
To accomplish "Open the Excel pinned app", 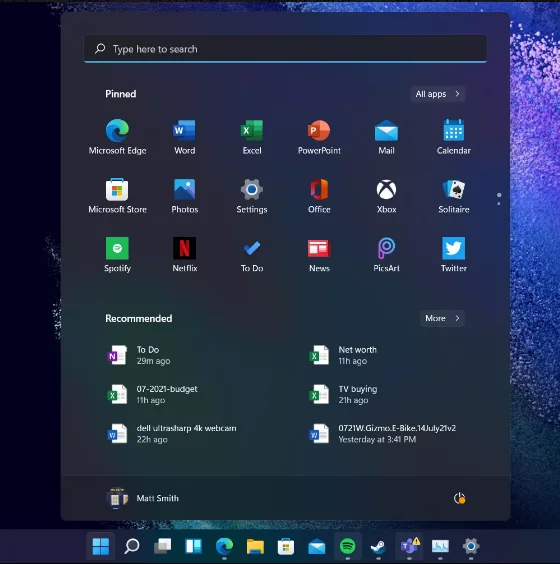I will 252,137.
